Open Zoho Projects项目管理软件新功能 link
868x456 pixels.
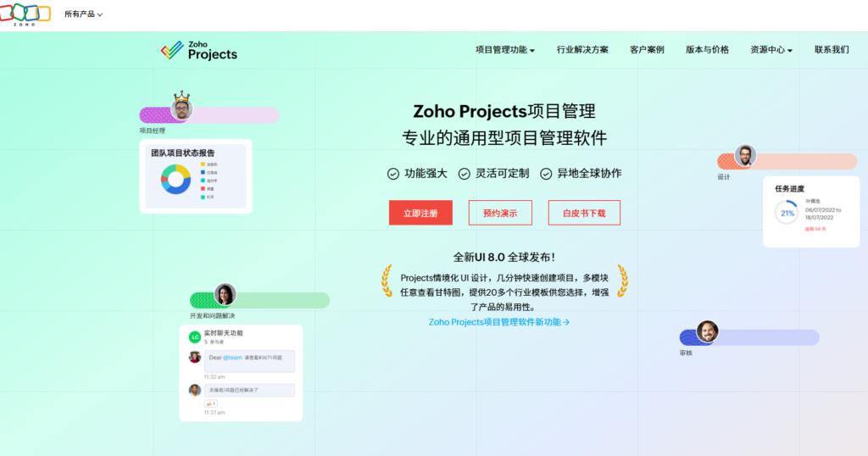[498, 322]
